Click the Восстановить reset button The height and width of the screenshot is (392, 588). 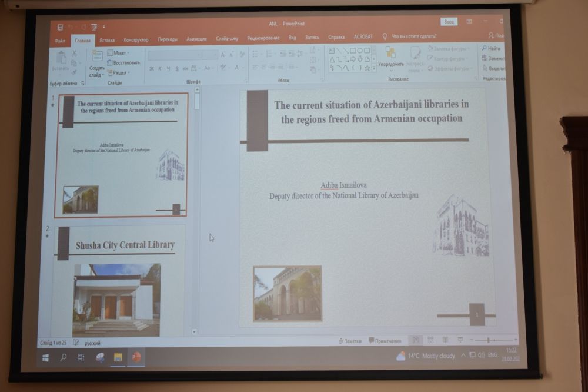pos(123,63)
